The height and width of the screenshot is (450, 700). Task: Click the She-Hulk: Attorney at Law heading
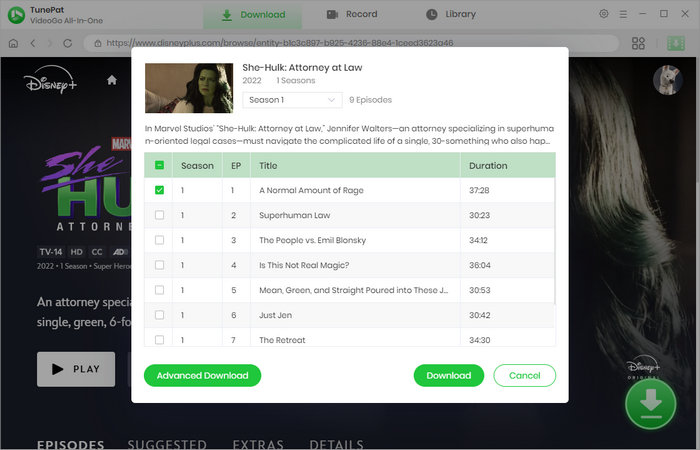[x=302, y=67]
